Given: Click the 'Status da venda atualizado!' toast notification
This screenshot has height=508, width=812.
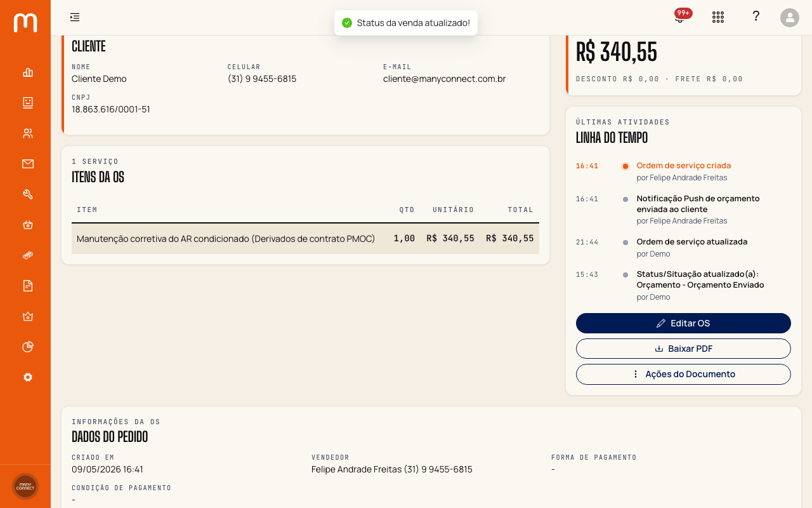Looking at the screenshot, I should coord(406,23).
